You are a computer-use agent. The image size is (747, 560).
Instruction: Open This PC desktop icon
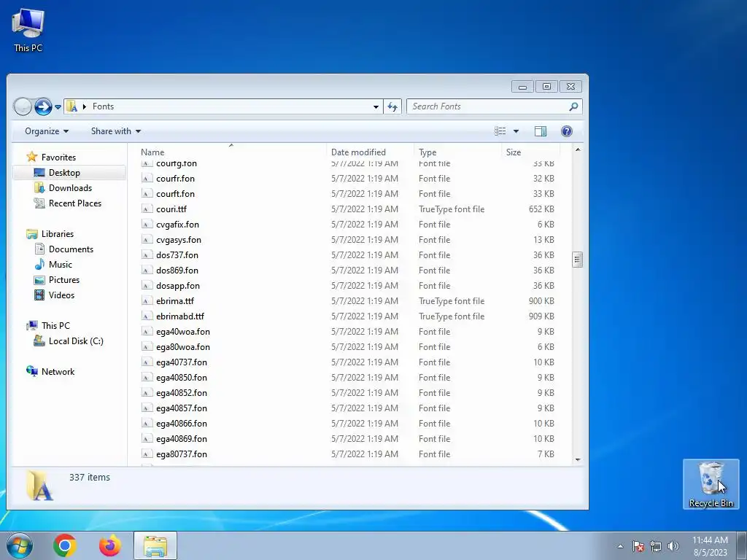point(28,31)
